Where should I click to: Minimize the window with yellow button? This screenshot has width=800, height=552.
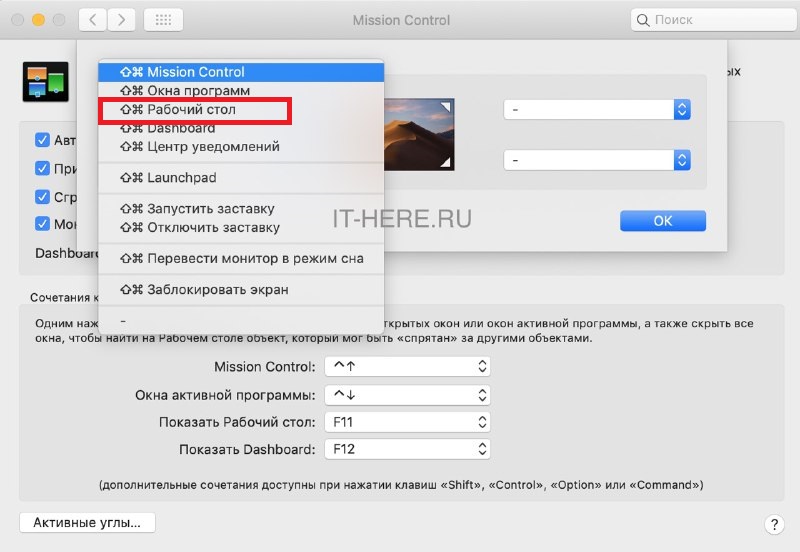(x=38, y=20)
